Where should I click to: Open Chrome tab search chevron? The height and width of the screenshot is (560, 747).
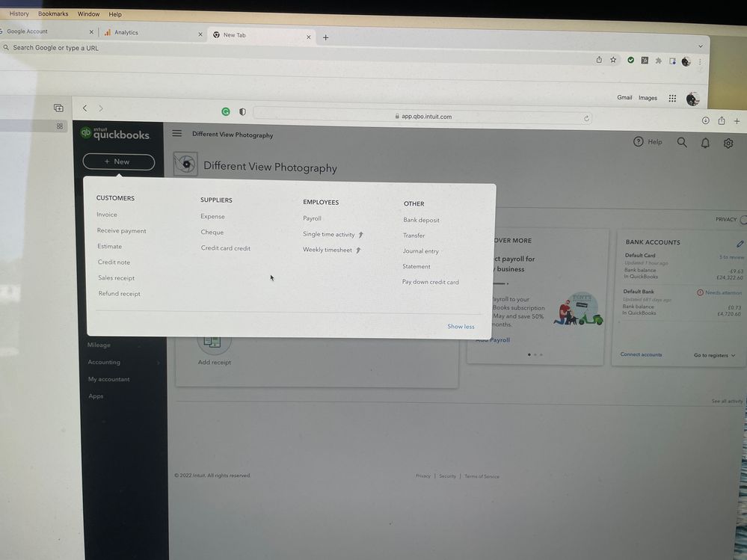point(701,46)
